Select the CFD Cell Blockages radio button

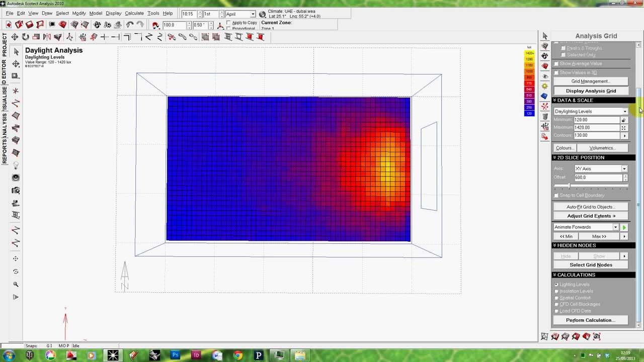(556, 304)
